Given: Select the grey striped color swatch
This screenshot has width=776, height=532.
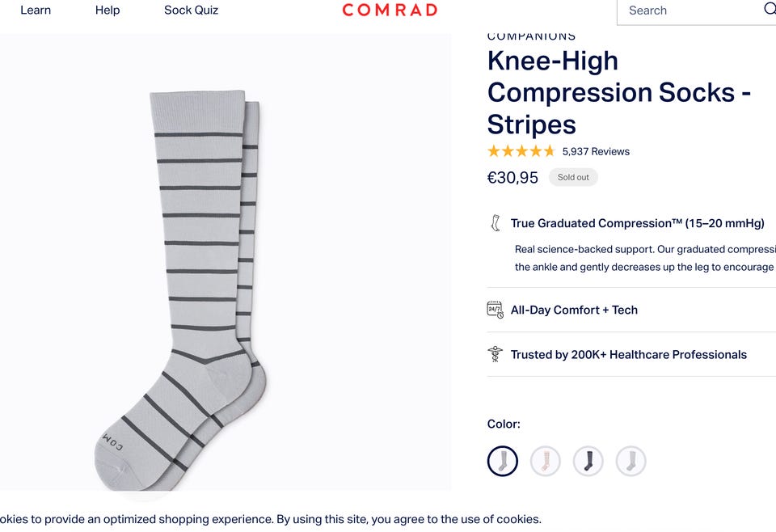Looking at the screenshot, I should click(x=503, y=461).
